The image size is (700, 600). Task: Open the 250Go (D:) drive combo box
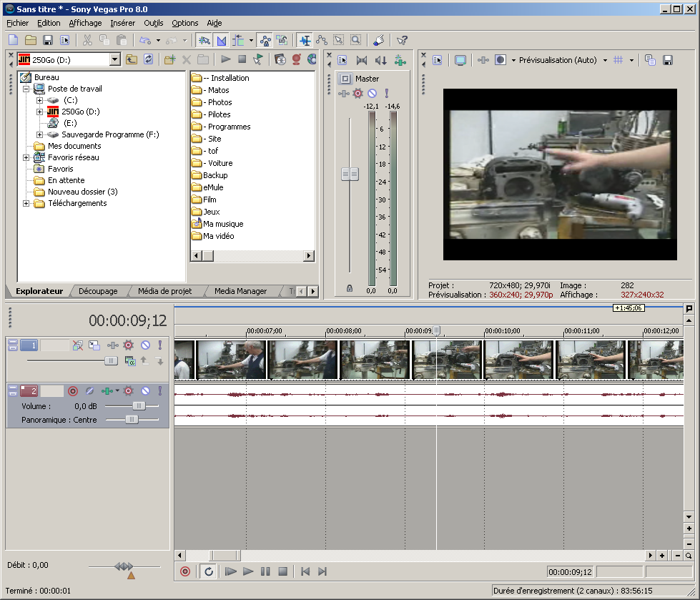coord(69,59)
